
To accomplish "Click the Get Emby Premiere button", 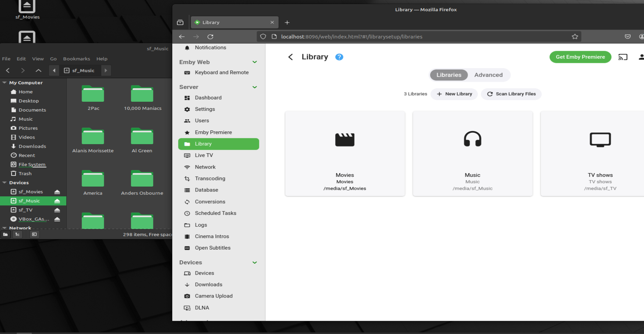I will point(580,57).
